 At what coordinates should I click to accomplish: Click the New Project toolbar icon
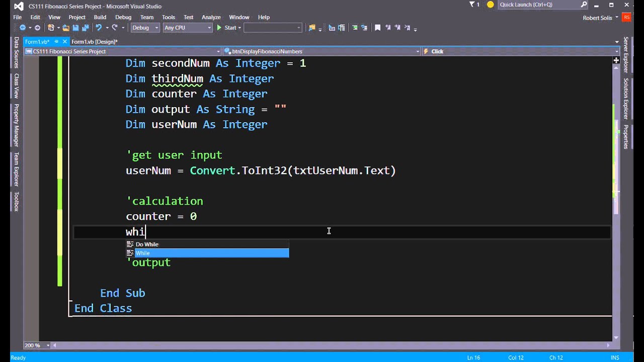click(51, 28)
